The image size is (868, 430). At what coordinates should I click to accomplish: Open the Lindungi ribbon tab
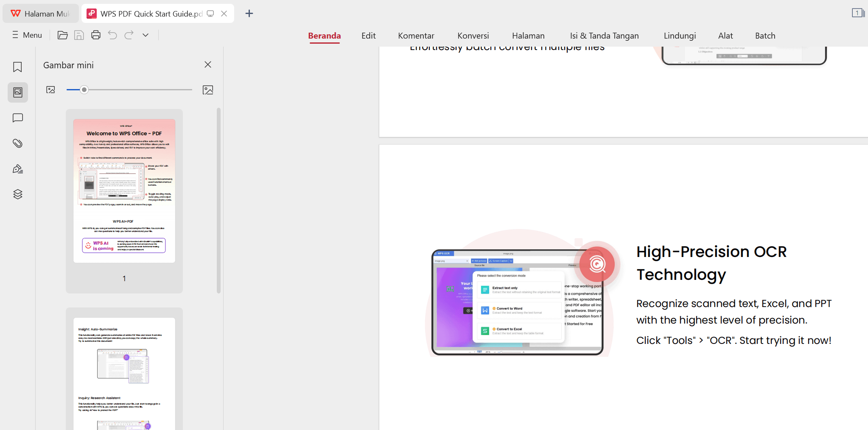(x=680, y=36)
